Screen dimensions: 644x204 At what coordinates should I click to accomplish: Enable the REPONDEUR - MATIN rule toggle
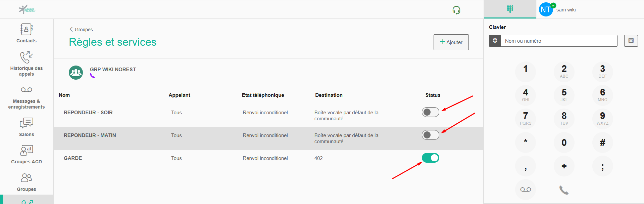[x=431, y=135]
